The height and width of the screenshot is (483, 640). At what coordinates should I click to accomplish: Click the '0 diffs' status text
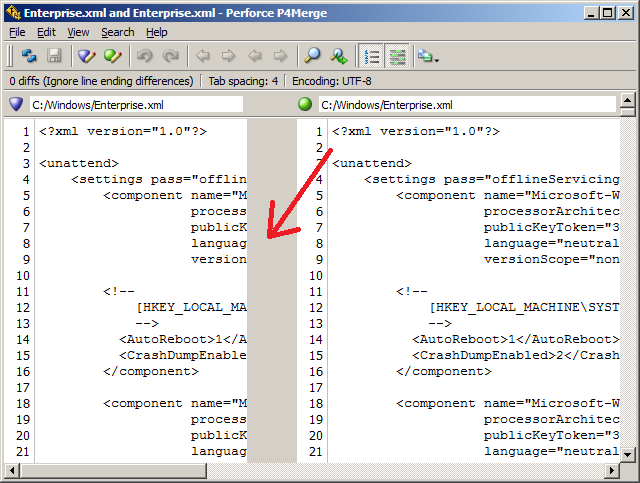point(101,81)
